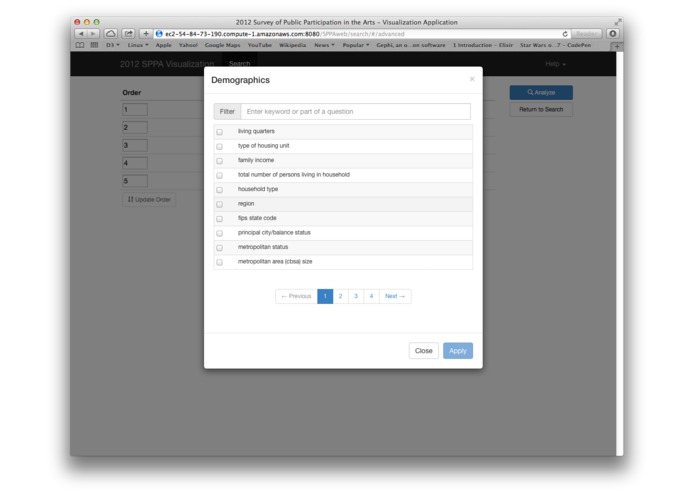Click the plus add-bookmark button
The image size is (695, 494).
[146, 34]
